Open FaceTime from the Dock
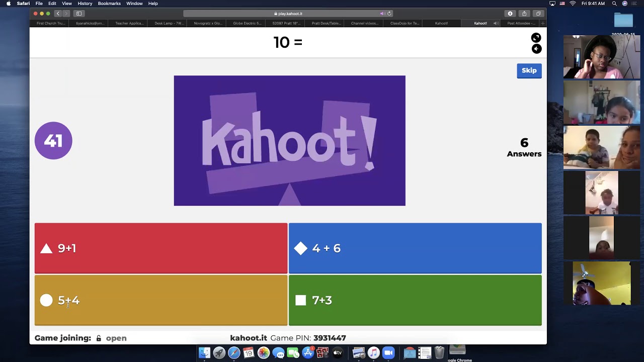 [293, 353]
